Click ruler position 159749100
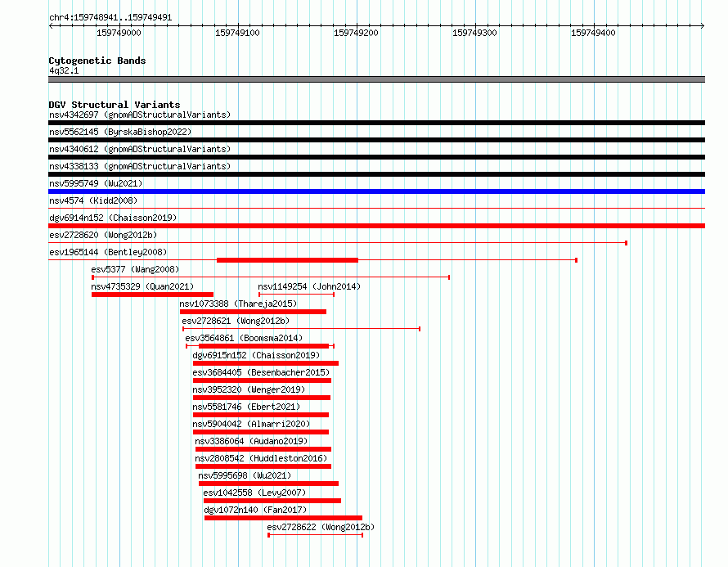 click(237, 33)
